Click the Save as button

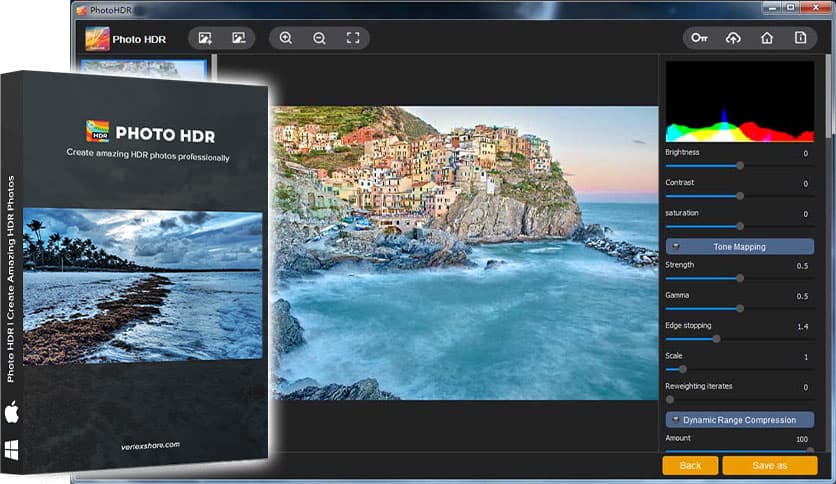[769, 465]
